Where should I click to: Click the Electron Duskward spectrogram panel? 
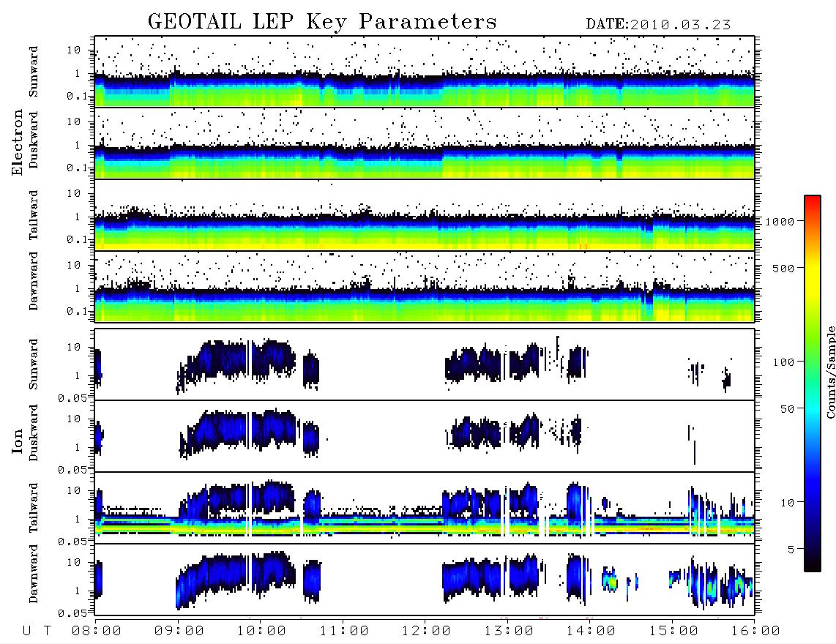click(425, 143)
